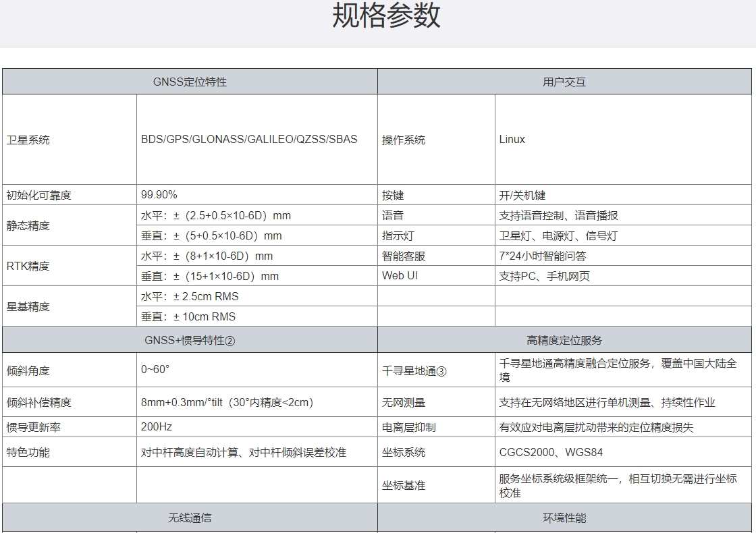Click the GNSS+惯导特性② section header

tap(190, 340)
